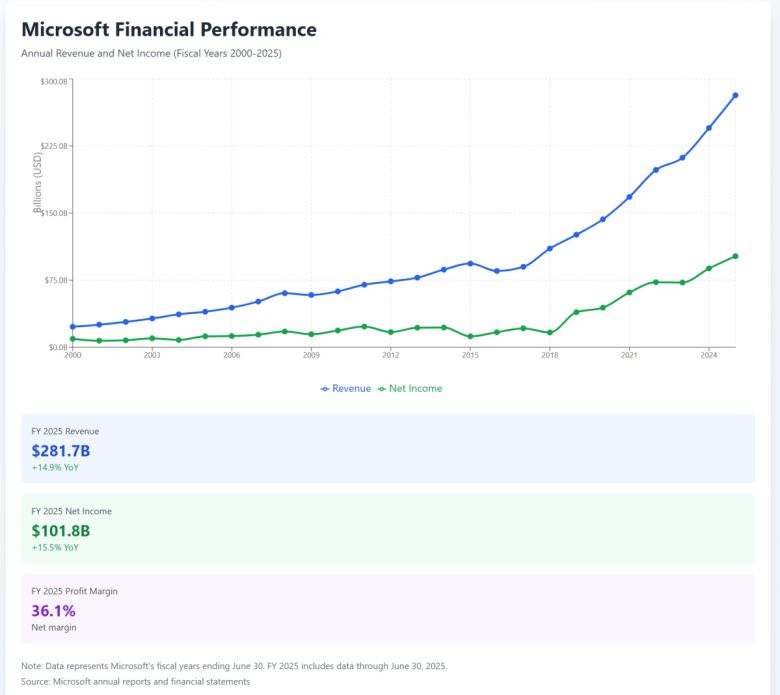Image resolution: width=780 pixels, height=695 pixels.
Task: Select the last Net Income point for 2025
Action: (735, 256)
